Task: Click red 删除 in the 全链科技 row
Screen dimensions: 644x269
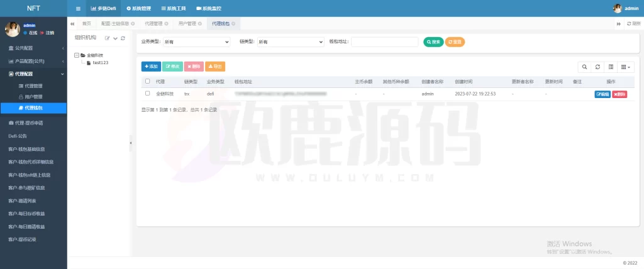Action: [619, 94]
